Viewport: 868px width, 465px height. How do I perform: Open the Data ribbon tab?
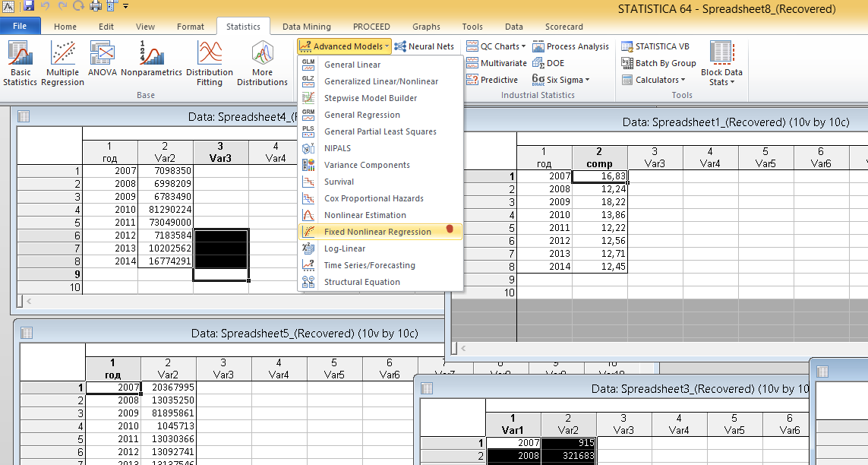[513, 27]
